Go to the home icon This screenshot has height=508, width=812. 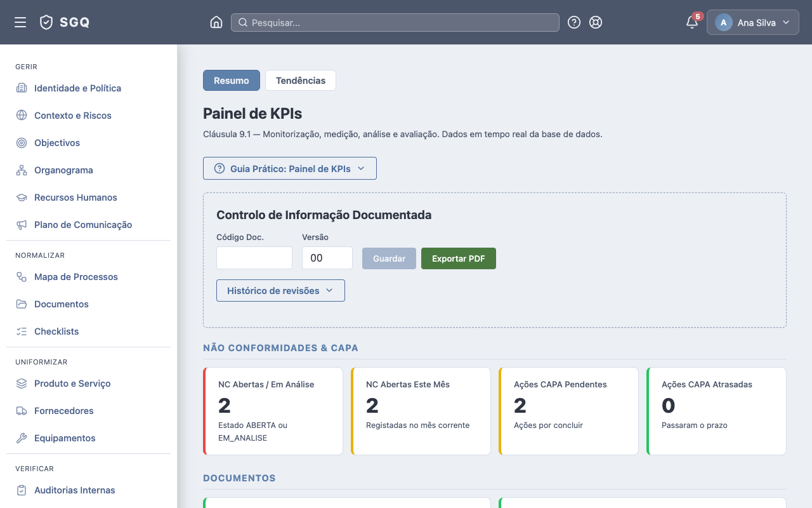point(216,22)
